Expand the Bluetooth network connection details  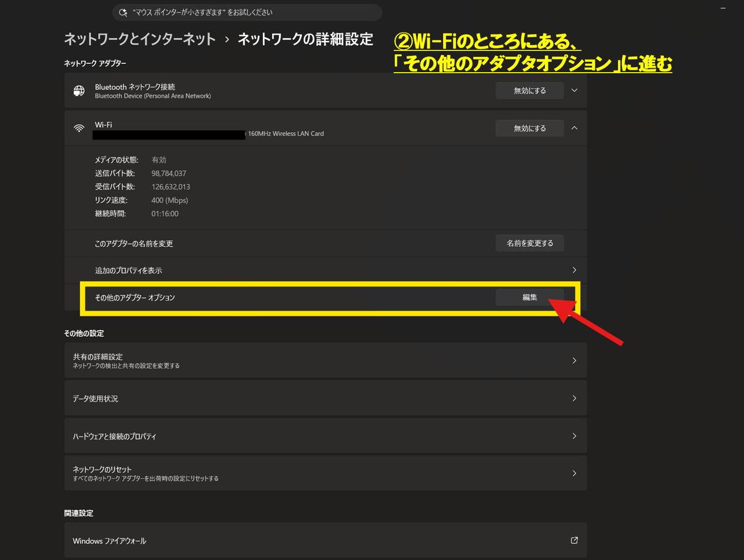tap(574, 91)
